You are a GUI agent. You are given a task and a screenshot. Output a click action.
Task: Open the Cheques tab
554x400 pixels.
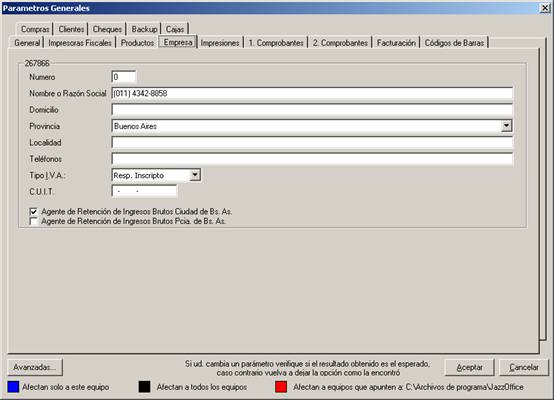(107, 29)
